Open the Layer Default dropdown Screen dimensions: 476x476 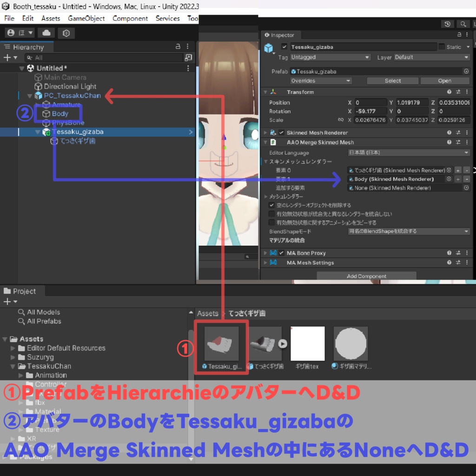coord(432,57)
